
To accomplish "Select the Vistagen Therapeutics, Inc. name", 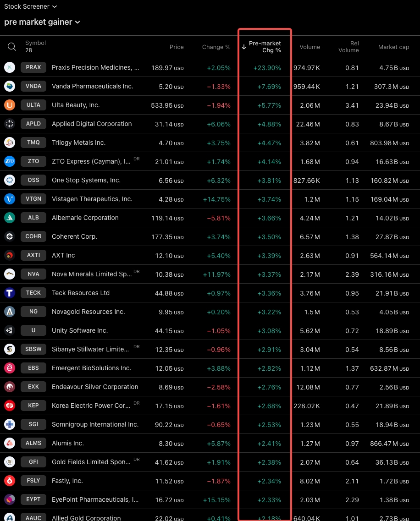I will click(x=92, y=199).
